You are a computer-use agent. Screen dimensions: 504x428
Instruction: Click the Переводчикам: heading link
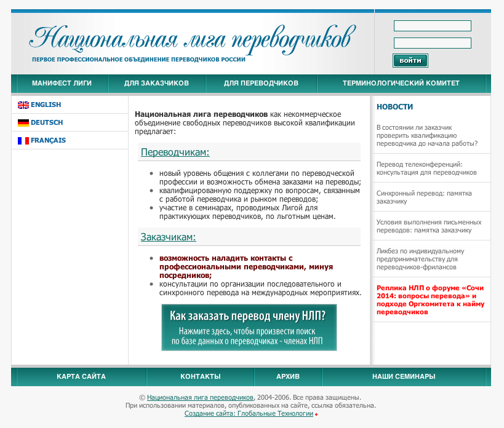175,152
